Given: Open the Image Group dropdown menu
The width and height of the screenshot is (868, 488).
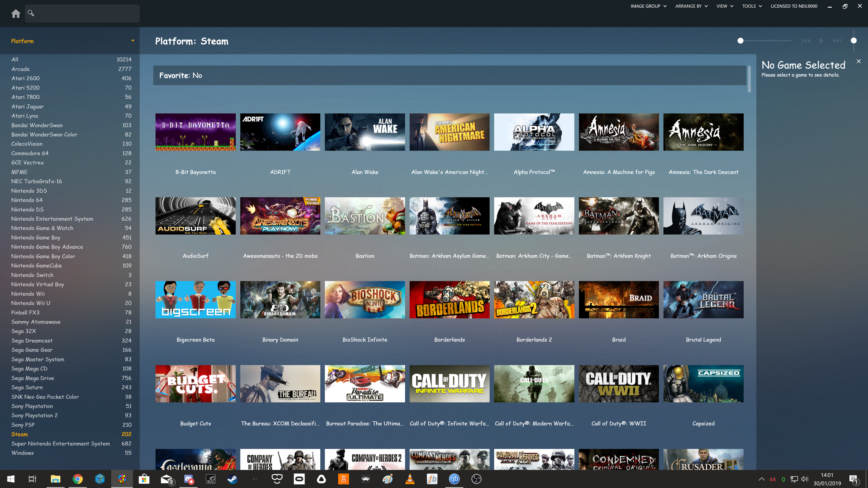Looking at the screenshot, I should 648,6.
